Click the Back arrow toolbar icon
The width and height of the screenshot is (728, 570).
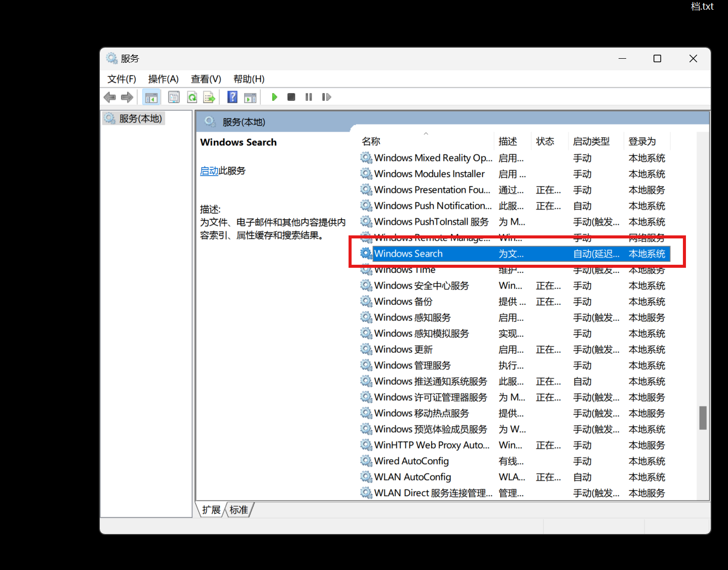109,97
